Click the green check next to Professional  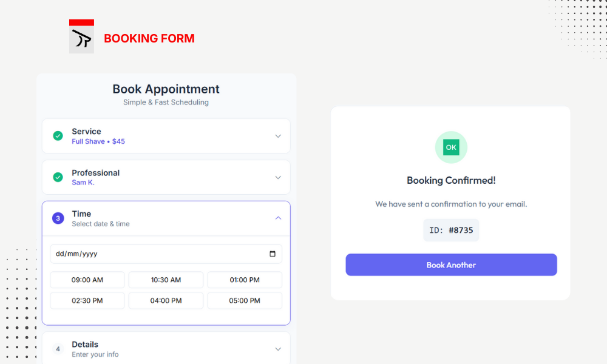[x=58, y=177]
